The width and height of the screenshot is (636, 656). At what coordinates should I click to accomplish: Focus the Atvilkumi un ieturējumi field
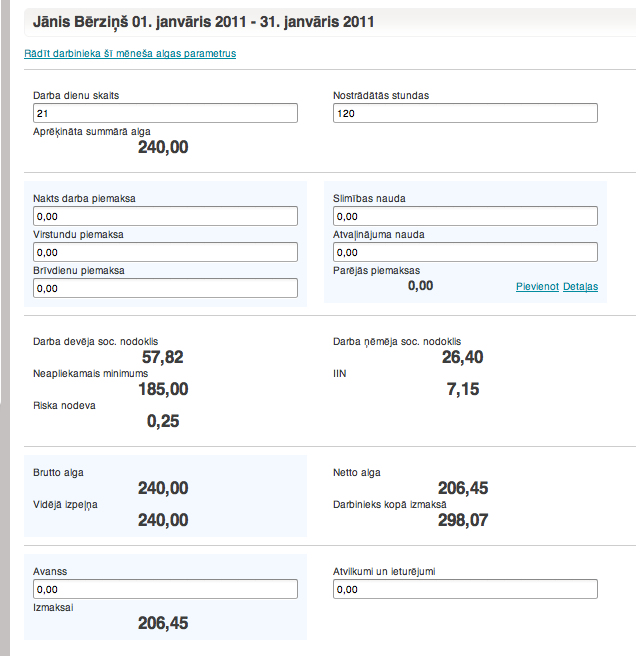pos(465,590)
